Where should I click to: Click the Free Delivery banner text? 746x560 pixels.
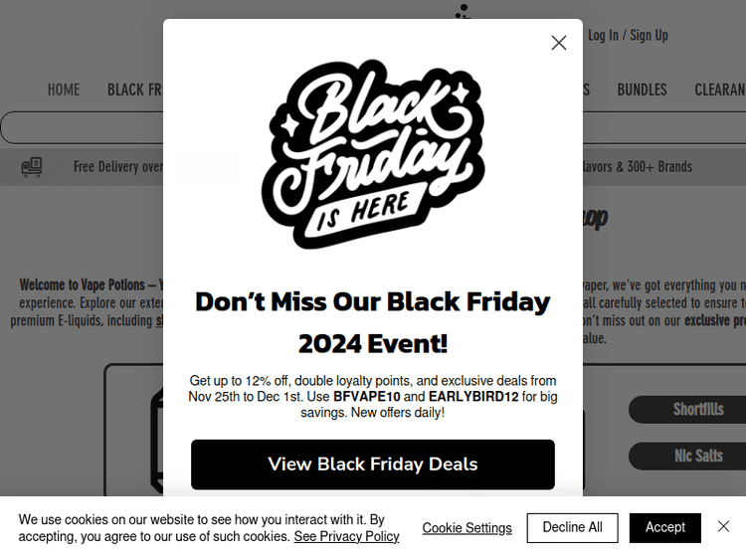coord(117,167)
